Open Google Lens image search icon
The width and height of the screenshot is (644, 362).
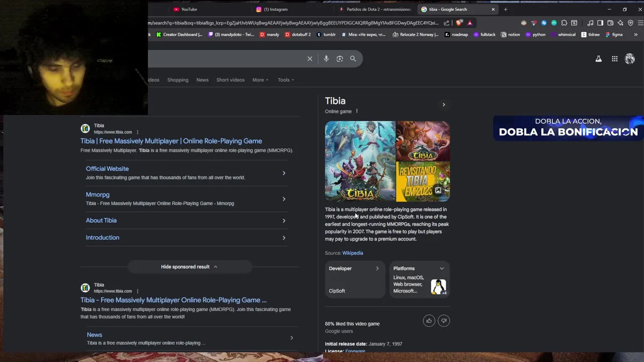click(340, 59)
